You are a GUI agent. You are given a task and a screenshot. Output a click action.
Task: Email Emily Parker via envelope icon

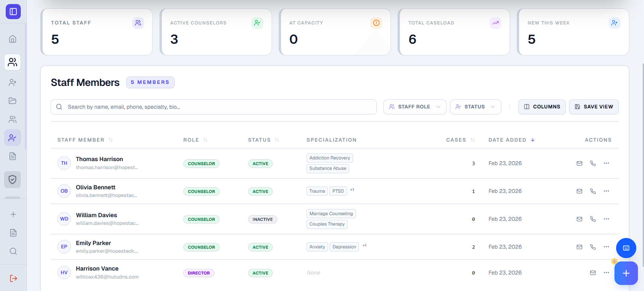coord(579,247)
